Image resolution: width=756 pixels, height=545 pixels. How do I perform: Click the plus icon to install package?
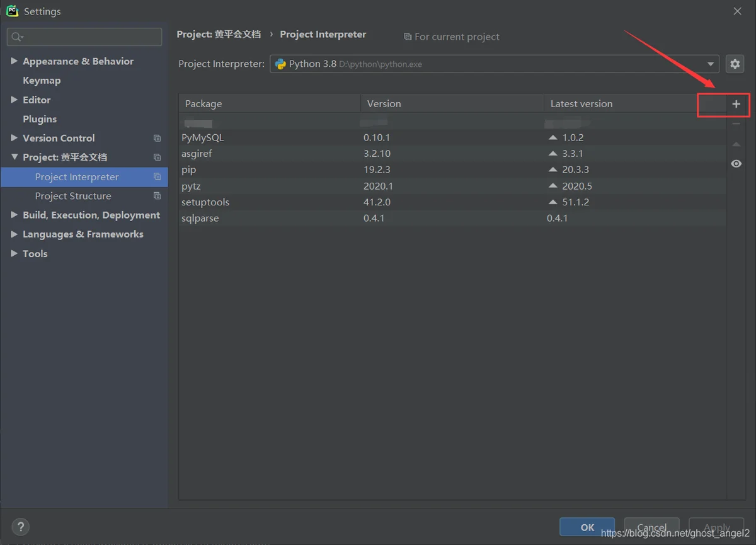(736, 104)
